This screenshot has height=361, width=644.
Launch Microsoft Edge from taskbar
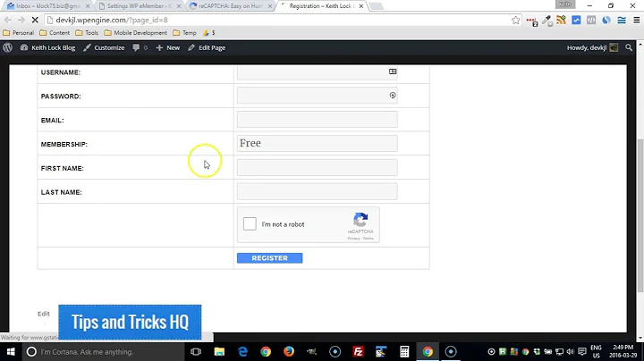[x=242, y=351]
